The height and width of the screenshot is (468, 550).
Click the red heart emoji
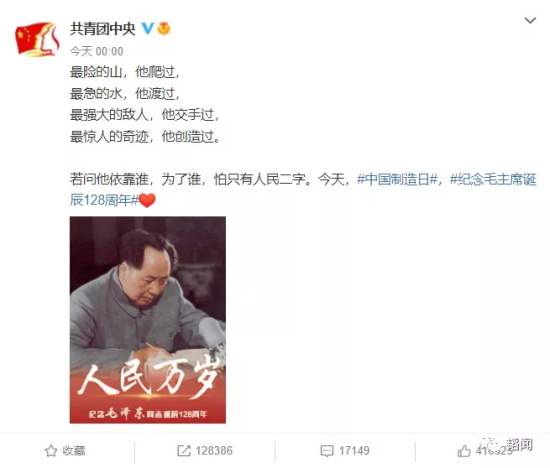tap(147, 200)
